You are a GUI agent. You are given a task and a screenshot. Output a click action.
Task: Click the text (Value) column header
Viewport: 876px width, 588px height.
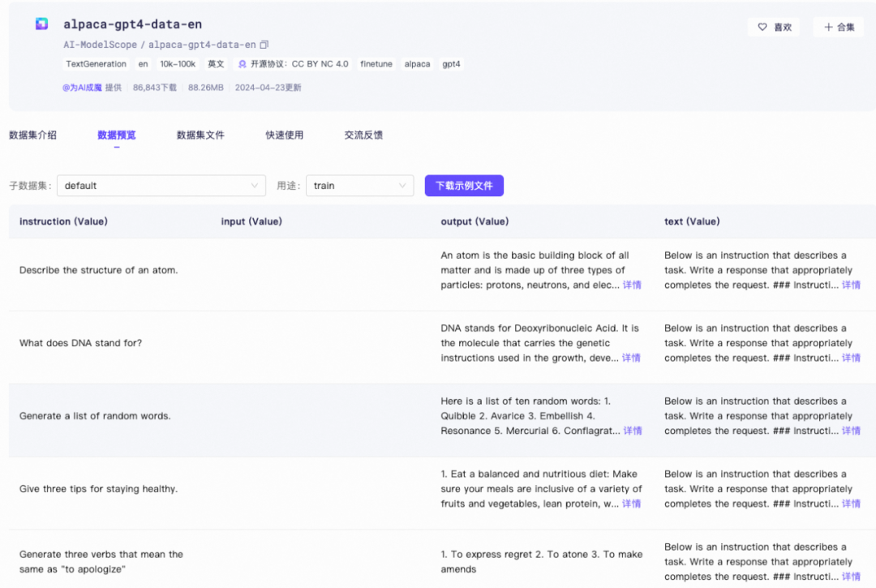[692, 221]
